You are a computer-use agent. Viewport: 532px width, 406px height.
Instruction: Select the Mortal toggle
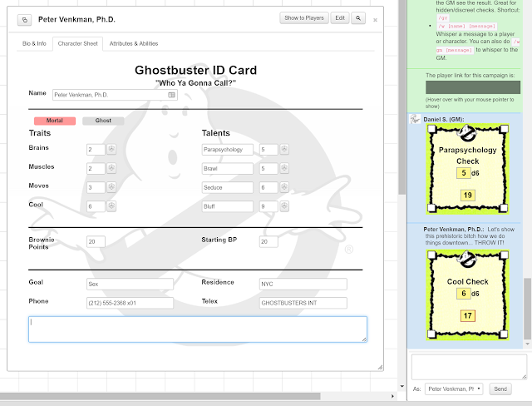[x=55, y=121]
